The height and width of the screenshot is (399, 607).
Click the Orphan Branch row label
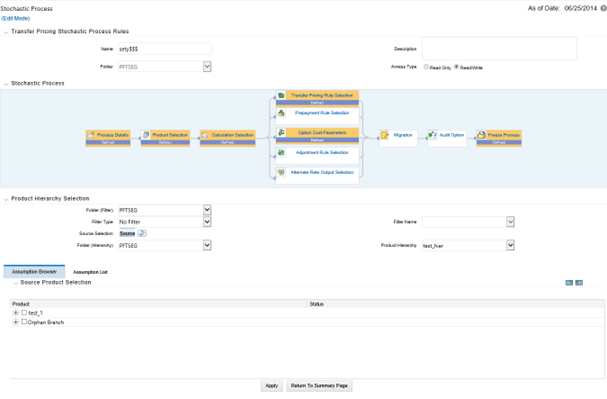point(46,322)
